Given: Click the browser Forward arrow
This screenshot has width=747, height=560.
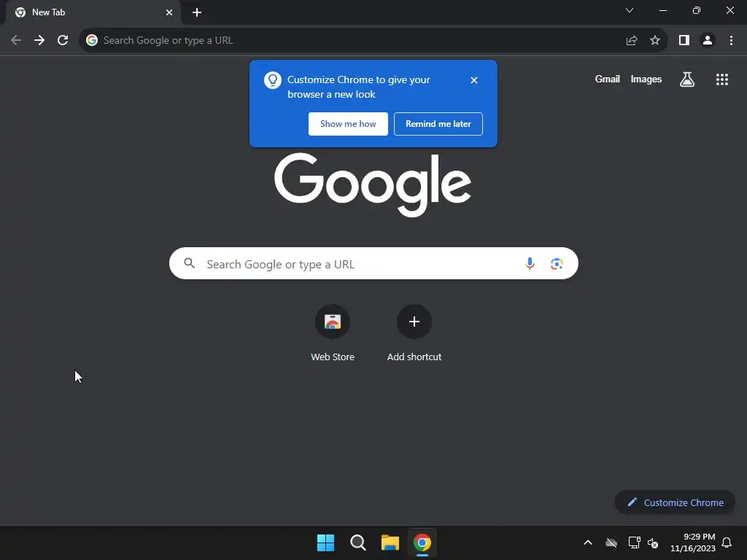Looking at the screenshot, I should pyautogui.click(x=39, y=41).
